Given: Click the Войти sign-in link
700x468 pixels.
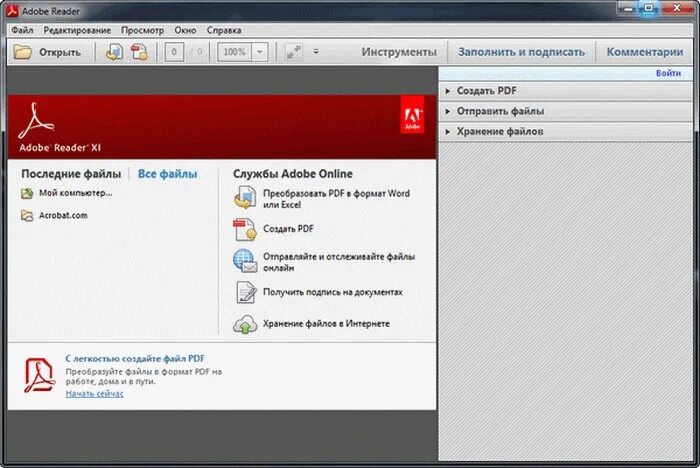Looking at the screenshot, I should click(668, 73).
